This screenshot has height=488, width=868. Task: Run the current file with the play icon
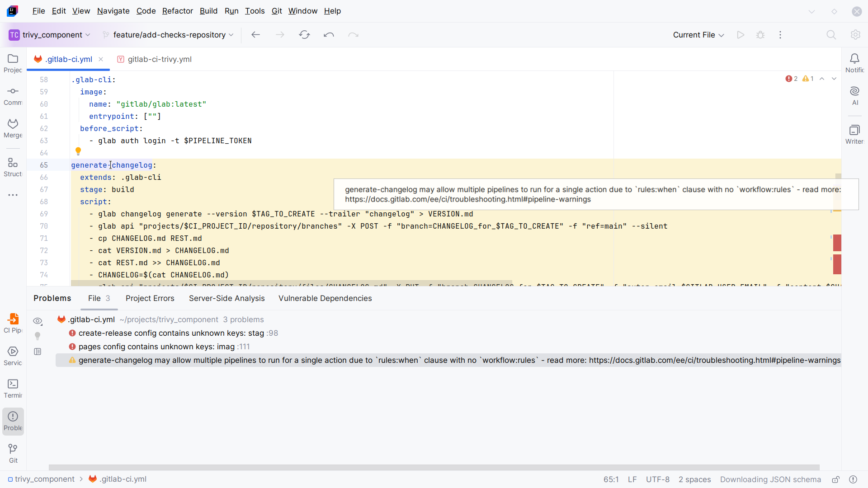tap(741, 34)
